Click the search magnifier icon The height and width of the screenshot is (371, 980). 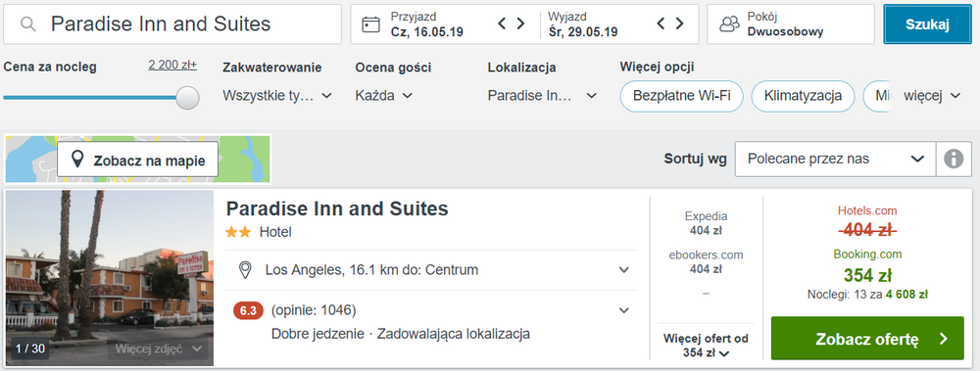pos(27,23)
